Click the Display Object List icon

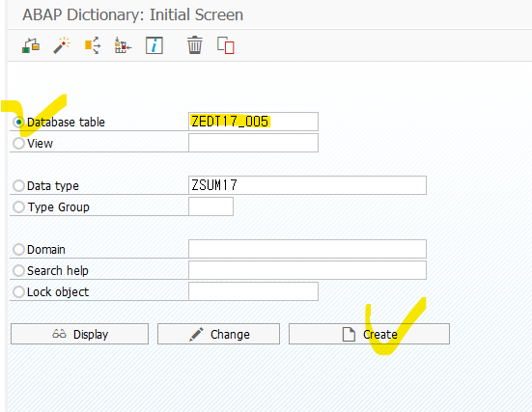pyautogui.click(x=124, y=45)
